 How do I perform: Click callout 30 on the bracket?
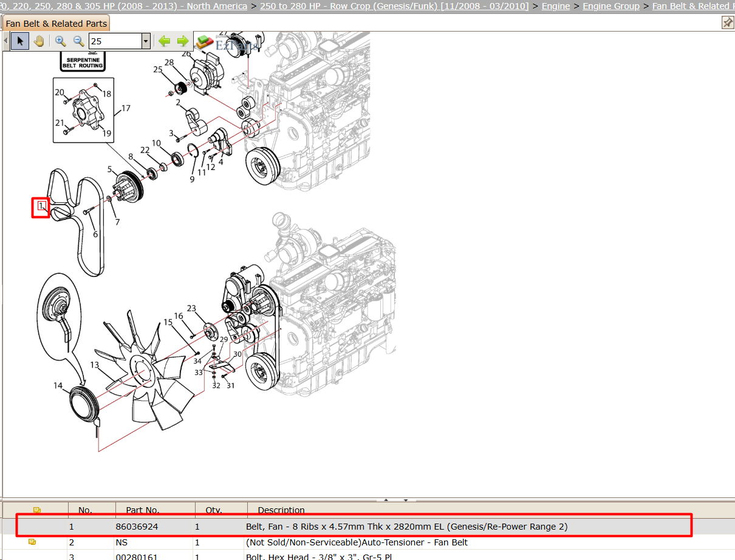[237, 353]
